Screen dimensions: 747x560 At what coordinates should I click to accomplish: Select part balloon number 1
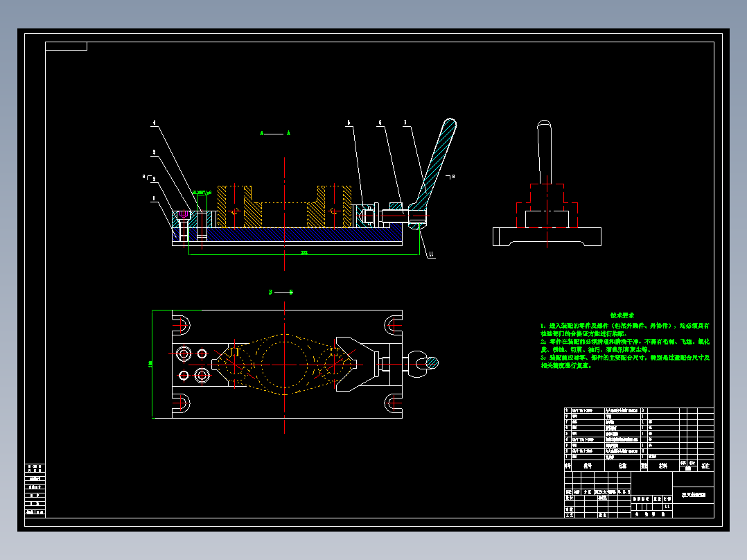[153, 198]
